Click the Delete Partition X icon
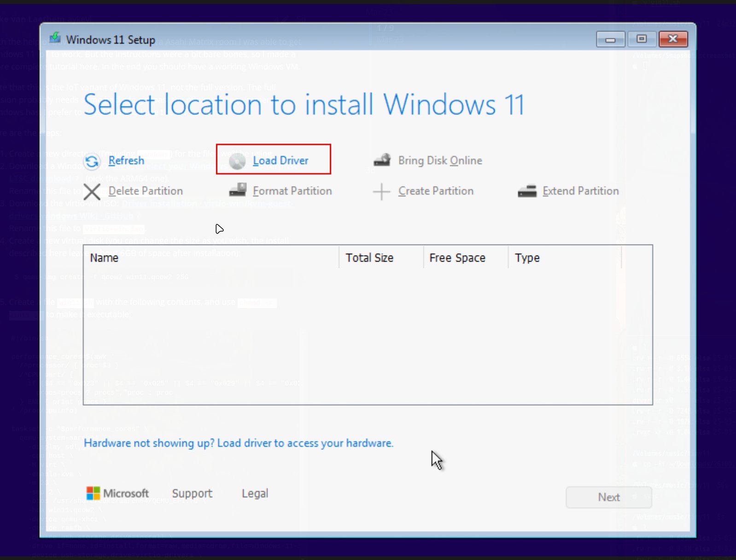 (x=92, y=192)
